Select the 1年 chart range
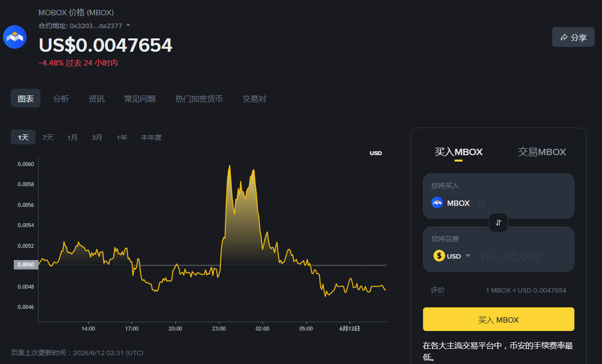Screen dimensions: 602x364 (122, 137)
